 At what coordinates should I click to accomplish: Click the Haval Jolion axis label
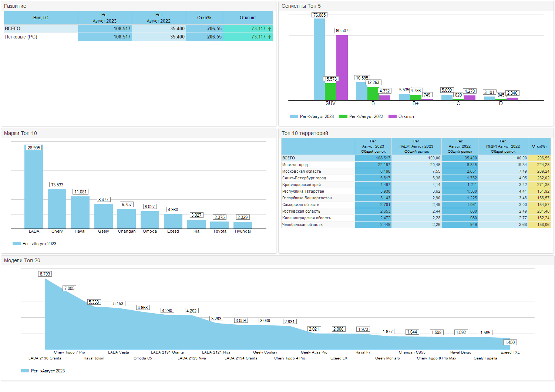pos(94,358)
